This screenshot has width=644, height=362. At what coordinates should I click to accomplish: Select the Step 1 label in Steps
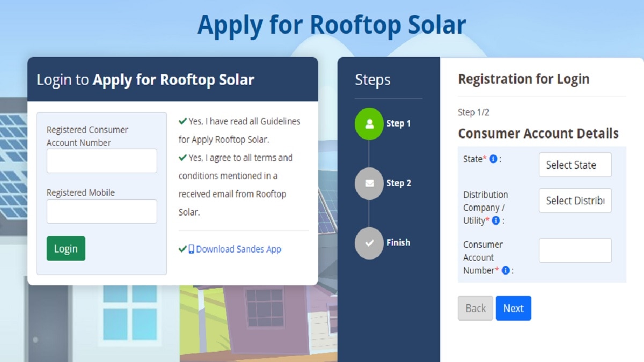click(398, 124)
